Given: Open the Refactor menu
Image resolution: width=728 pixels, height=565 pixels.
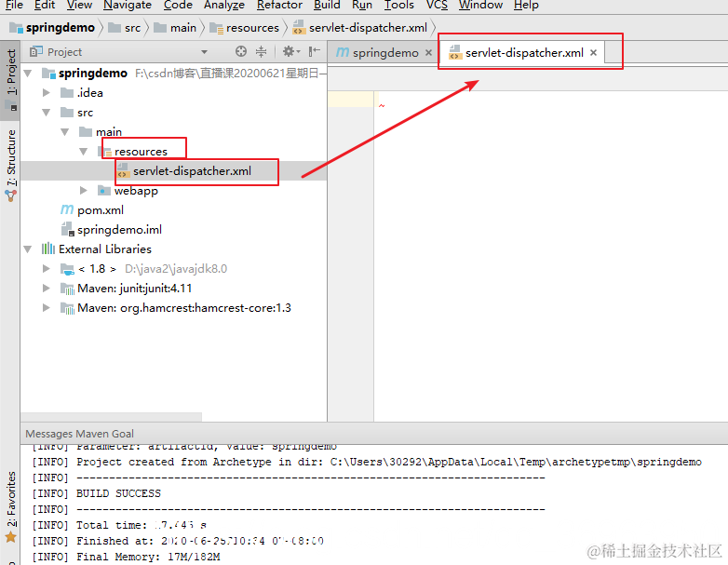Looking at the screenshot, I should (279, 5).
